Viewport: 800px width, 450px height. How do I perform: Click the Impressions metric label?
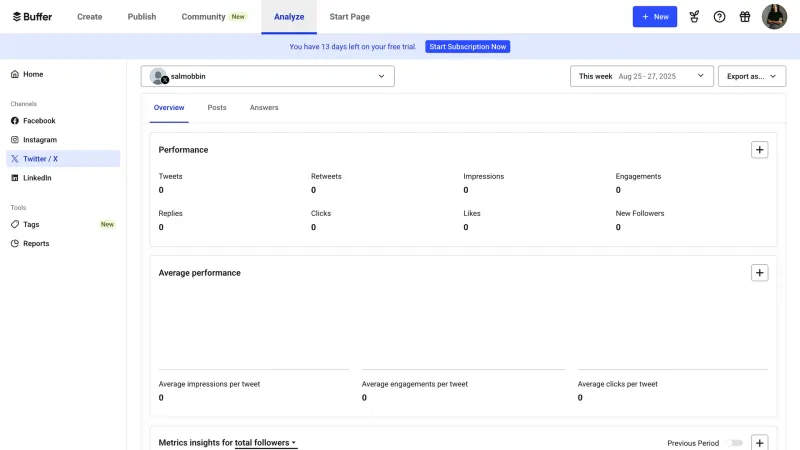(x=484, y=177)
